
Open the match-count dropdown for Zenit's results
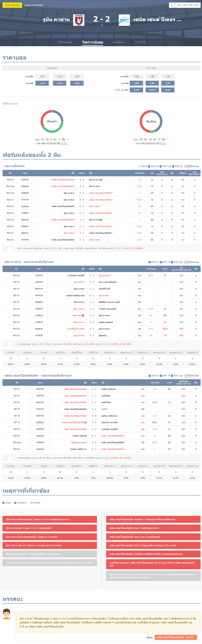pyautogui.click(x=187, y=376)
